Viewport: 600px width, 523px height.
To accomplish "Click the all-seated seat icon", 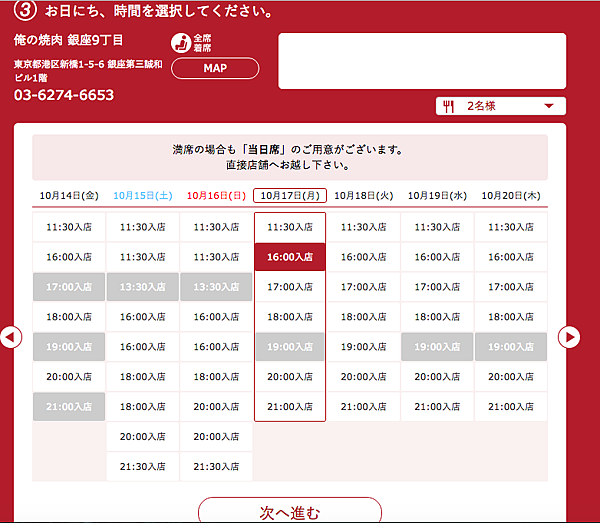I will tap(181, 43).
